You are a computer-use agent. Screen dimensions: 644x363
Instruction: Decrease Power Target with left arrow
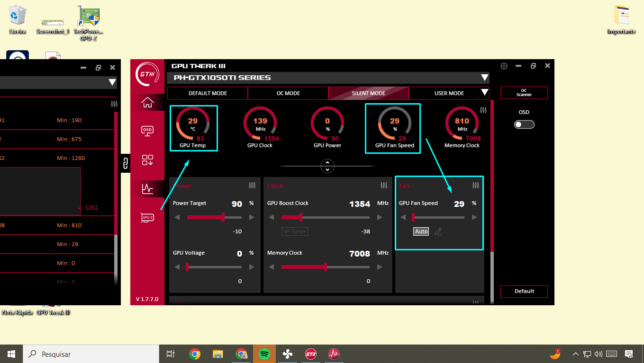pyautogui.click(x=178, y=217)
